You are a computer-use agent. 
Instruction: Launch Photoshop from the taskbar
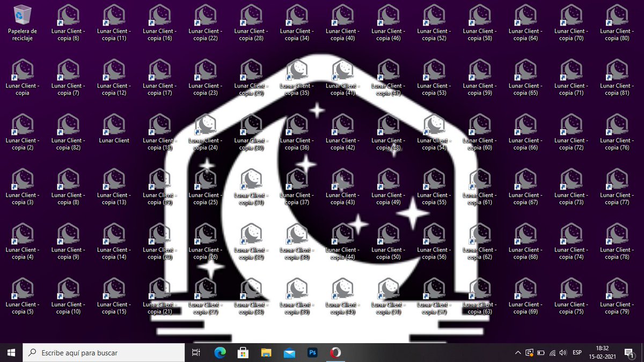tap(312, 352)
